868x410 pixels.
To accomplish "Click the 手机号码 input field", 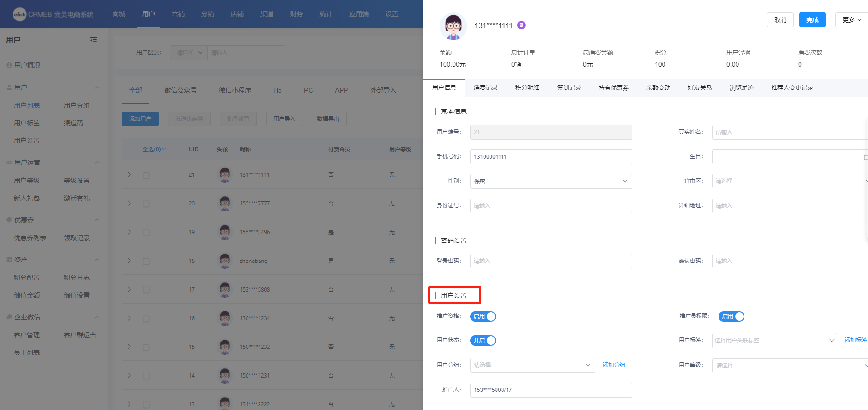I will pos(551,157).
